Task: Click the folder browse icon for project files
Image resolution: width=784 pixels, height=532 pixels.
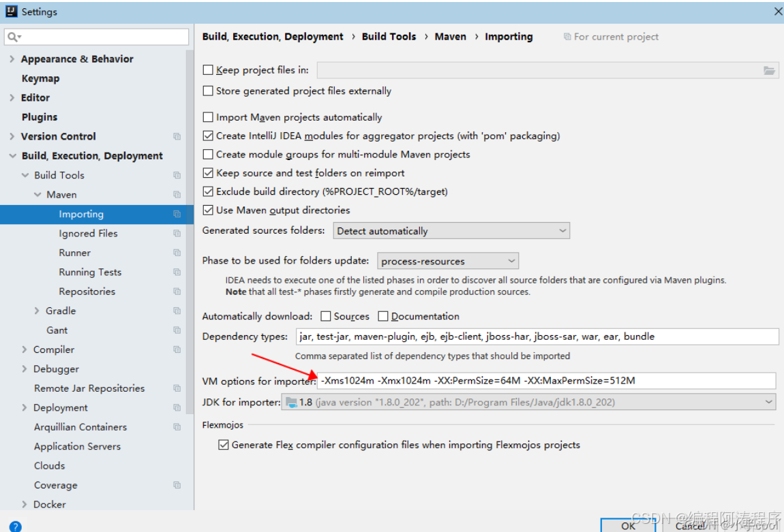Action: click(x=769, y=70)
